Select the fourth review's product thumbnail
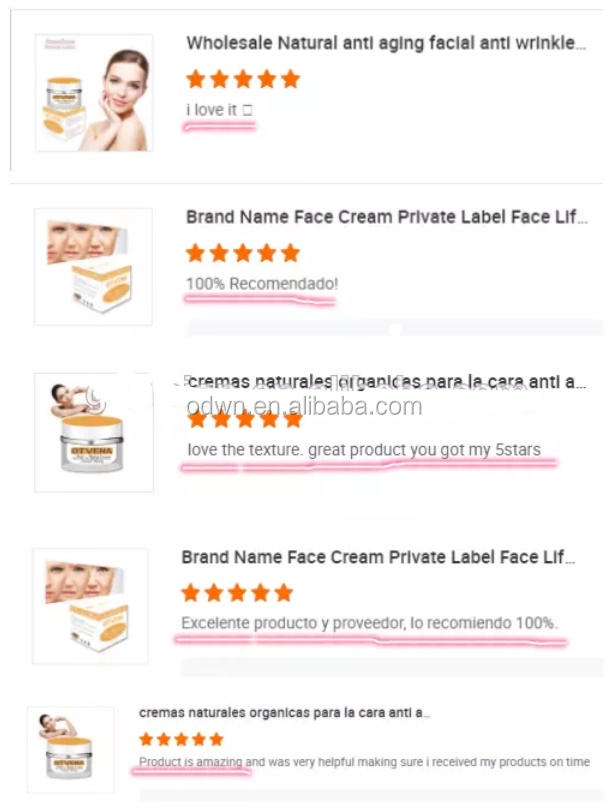 pyautogui.click(x=90, y=606)
